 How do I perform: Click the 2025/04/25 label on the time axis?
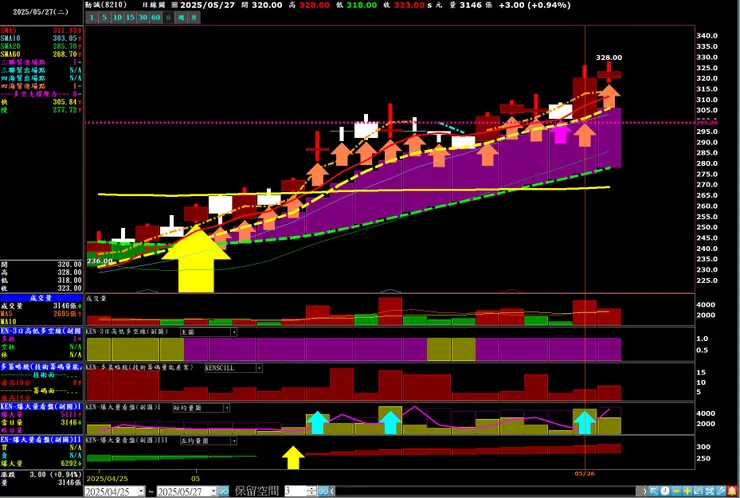pyautogui.click(x=105, y=478)
